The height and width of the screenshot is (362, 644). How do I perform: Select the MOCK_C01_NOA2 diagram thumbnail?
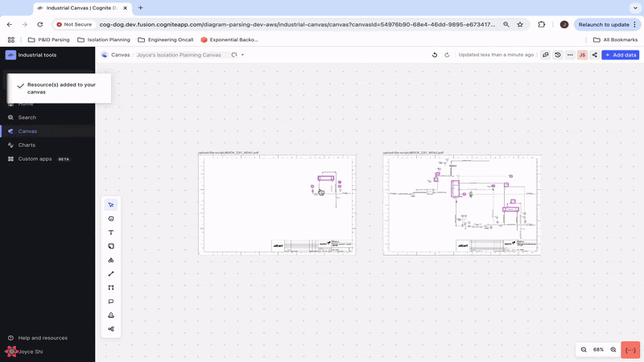[x=462, y=205]
